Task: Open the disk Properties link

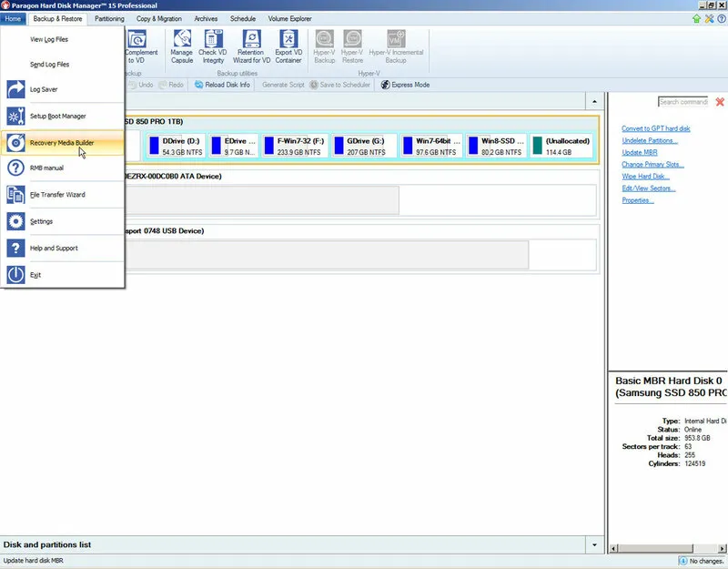Action: [x=638, y=200]
